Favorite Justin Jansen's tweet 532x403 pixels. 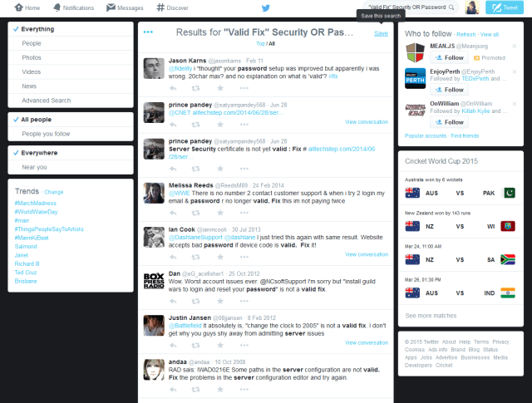(220, 346)
